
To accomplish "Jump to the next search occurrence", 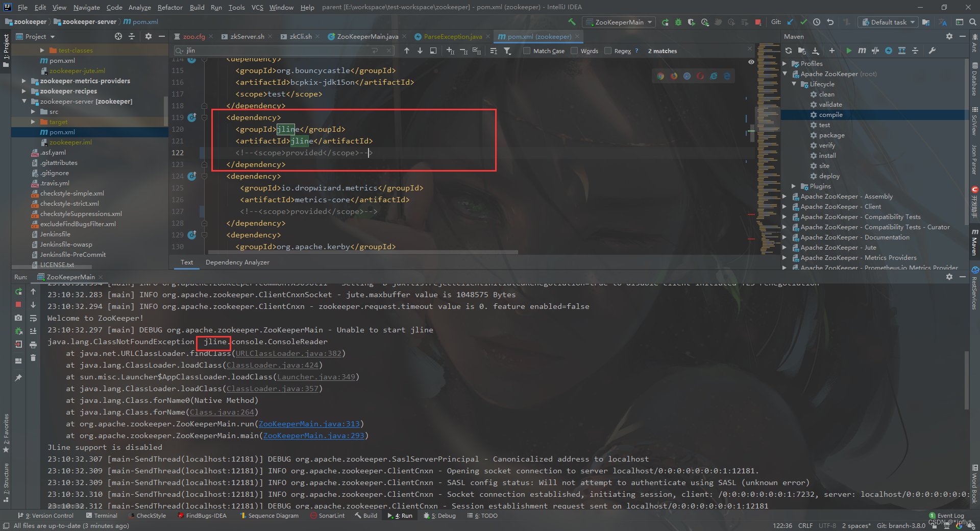I will click(420, 51).
